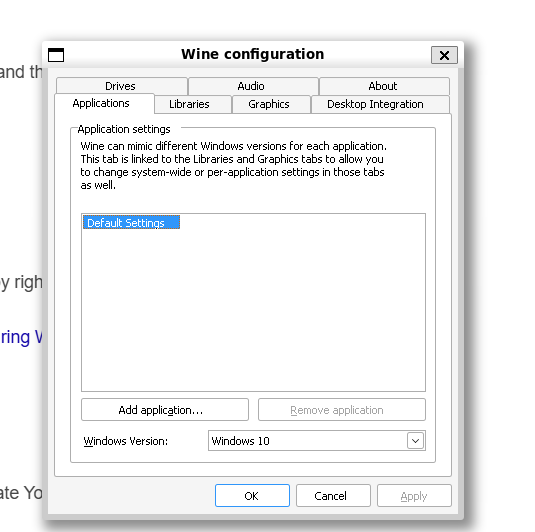The width and height of the screenshot is (535, 532).
Task: Switch to the Audio tab
Action: 253,86
